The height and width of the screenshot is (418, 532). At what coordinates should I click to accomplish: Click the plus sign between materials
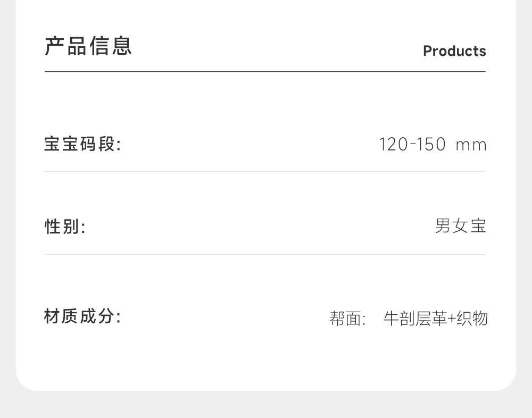pos(452,319)
